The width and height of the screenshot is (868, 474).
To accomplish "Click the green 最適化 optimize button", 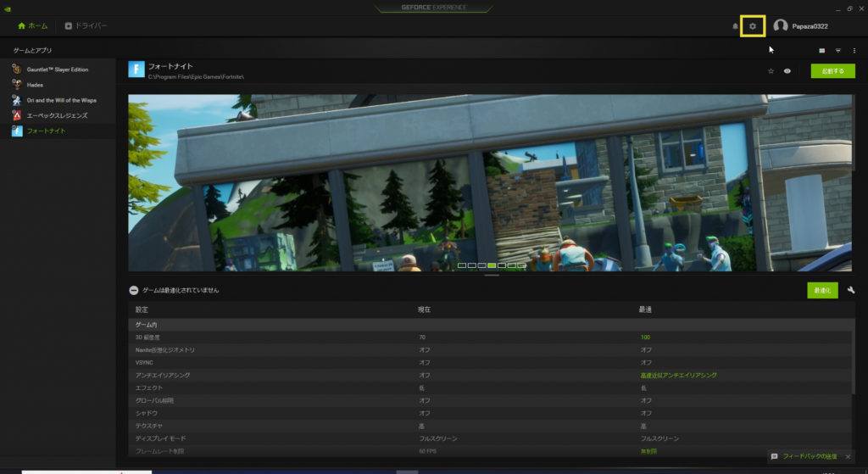I will pos(821,290).
